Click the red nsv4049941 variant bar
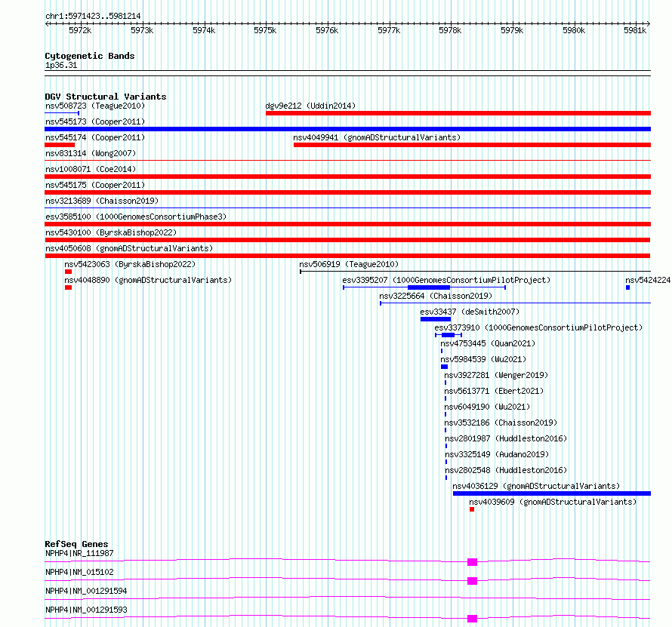The height and width of the screenshot is (627, 672). tap(472, 145)
